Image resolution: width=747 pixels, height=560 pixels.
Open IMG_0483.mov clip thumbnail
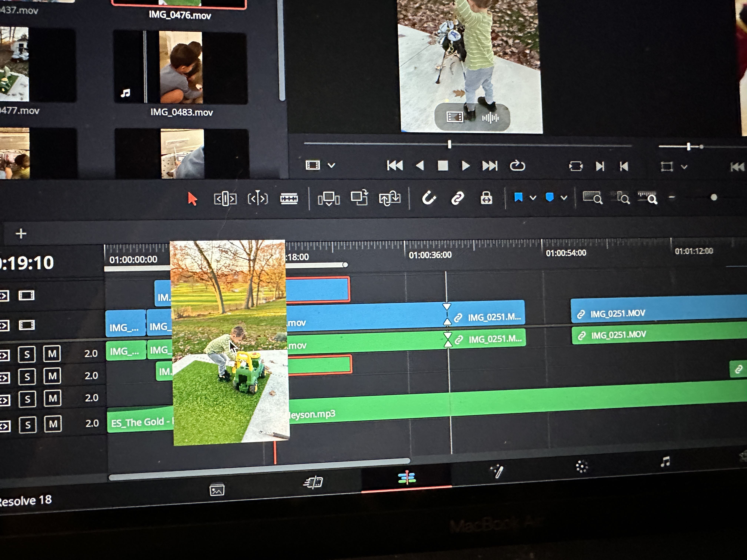181,67
